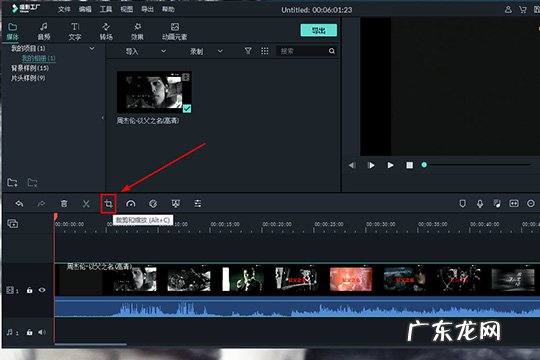540x360 pixels.
Task: Mute audio track 1 speaker icon
Action: point(42,332)
